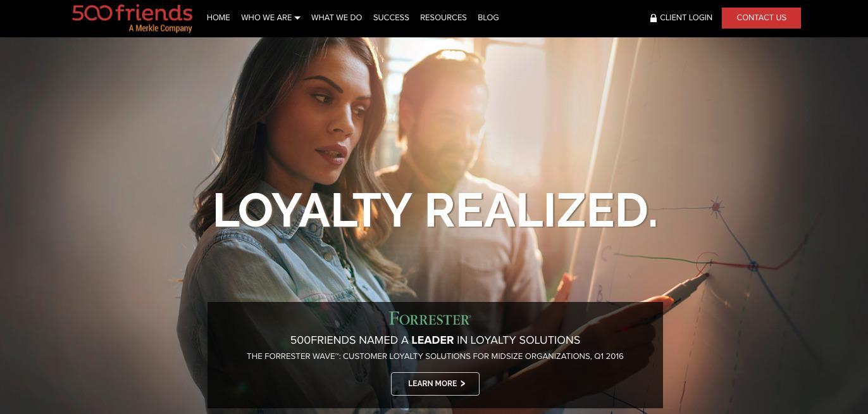Open the Resources section
This screenshot has height=414, width=868.
(443, 18)
